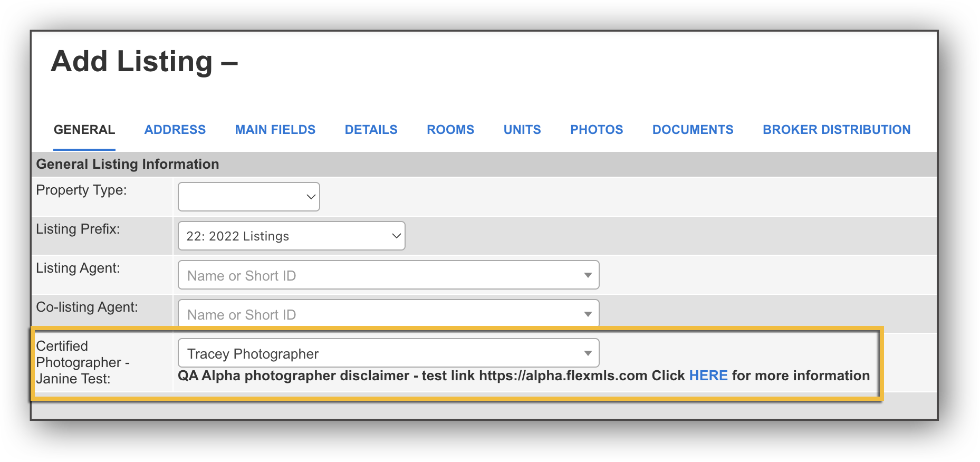Screen dimensions: 980x462
Task: Expand the Listing Agent dropdown arrow
Action: tap(588, 275)
